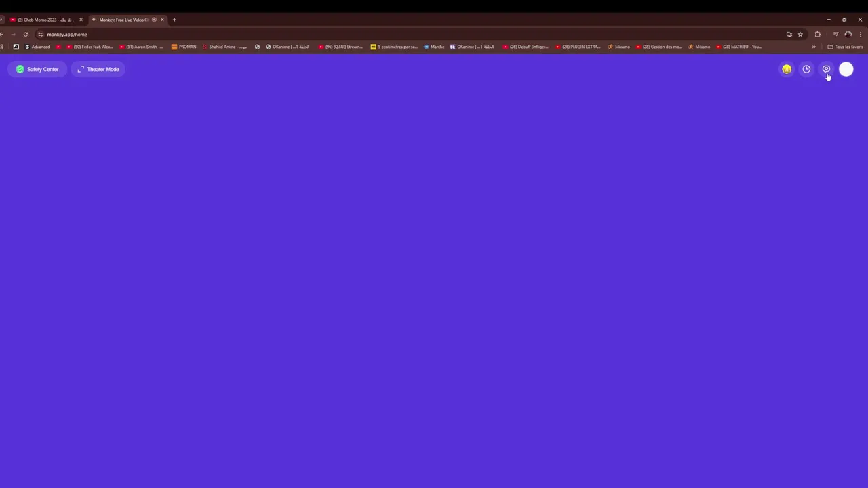Image resolution: width=868 pixels, height=488 pixels.
Task: Click the install app icon in address bar
Action: 789,34
